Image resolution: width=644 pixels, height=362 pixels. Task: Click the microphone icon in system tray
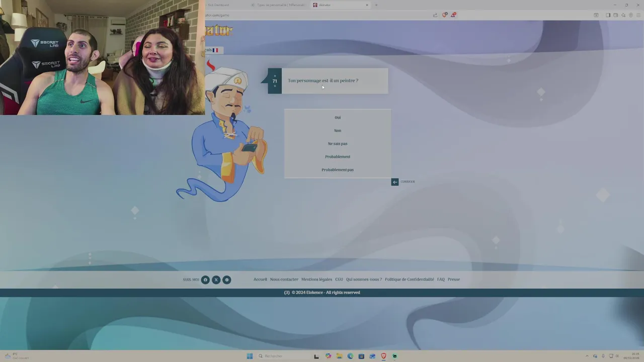603,356
